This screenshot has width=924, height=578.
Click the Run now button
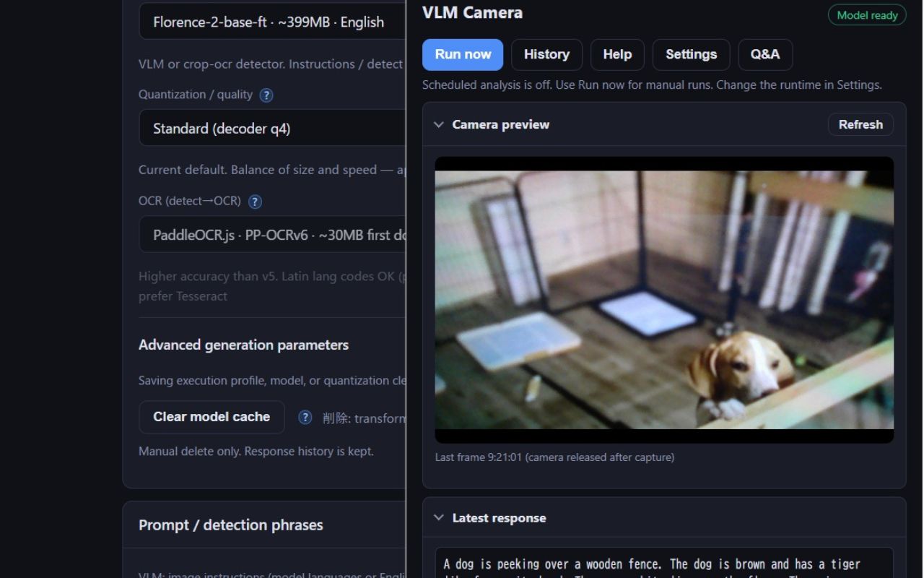click(x=463, y=54)
